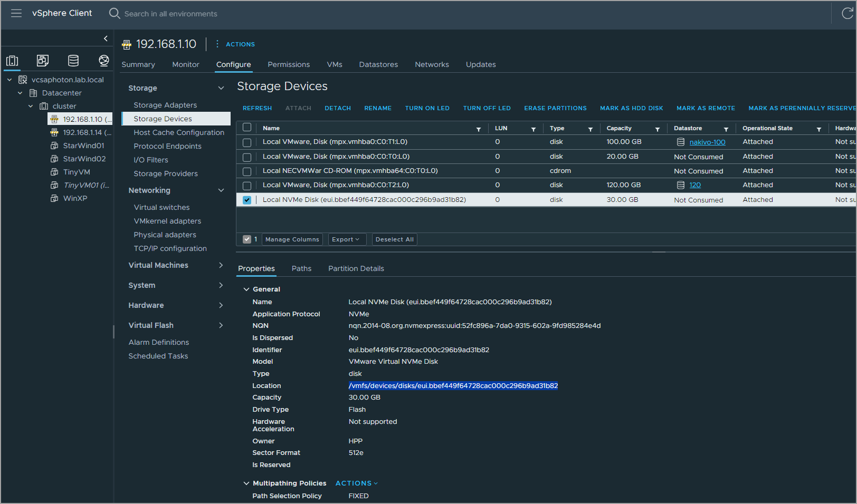
Task: Filter the Capacity column
Action: click(x=658, y=129)
